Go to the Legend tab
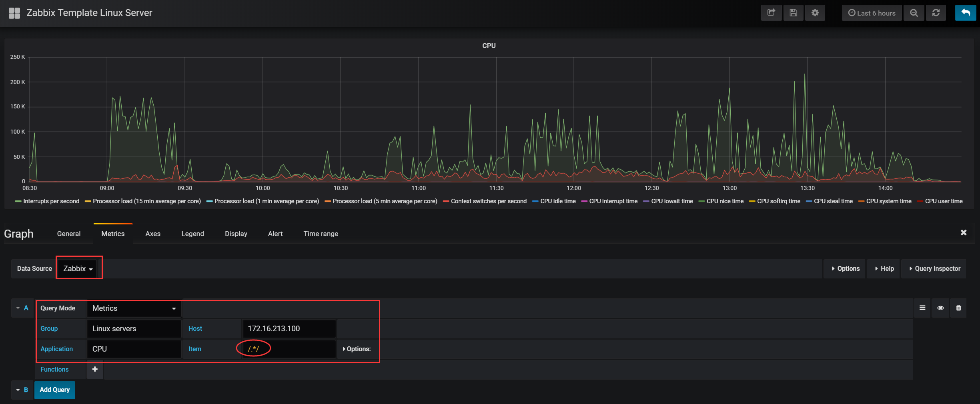Viewport: 980px width, 404px height. click(x=192, y=234)
